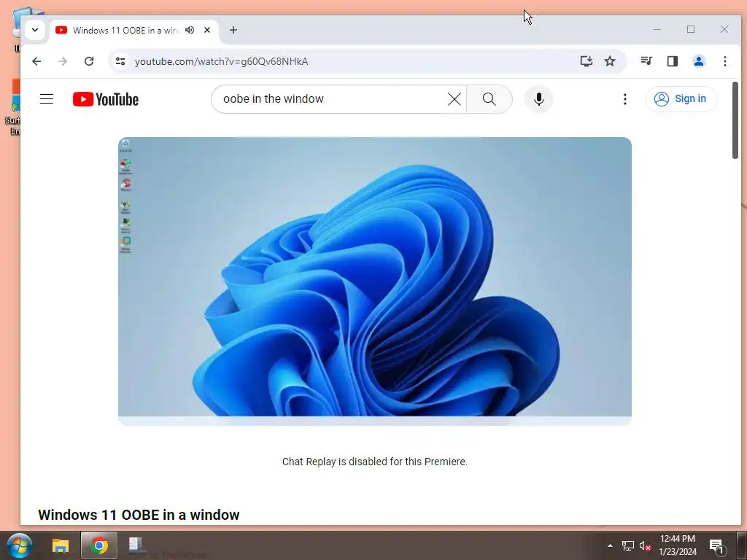747x560 pixels.
Task: Open the Chrome tab search dropdown
Action: (35, 30)
